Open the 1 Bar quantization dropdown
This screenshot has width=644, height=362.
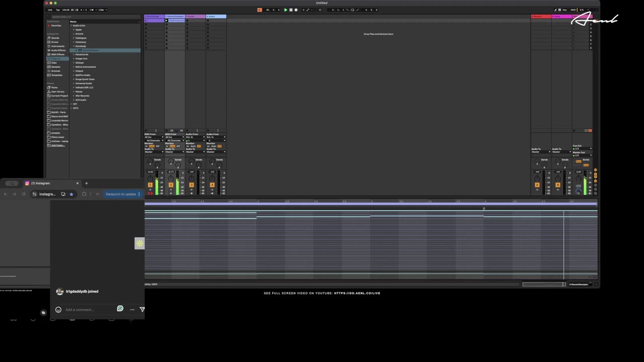pos(102,10)
